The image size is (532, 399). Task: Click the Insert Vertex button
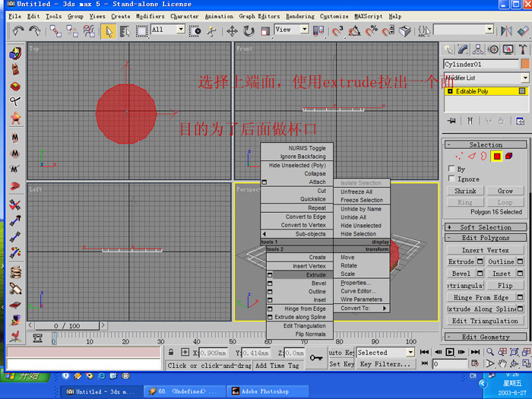coord(485,250)
